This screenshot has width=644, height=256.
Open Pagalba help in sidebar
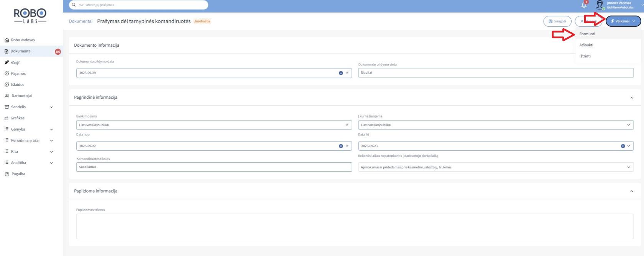(x=15, y=174)
